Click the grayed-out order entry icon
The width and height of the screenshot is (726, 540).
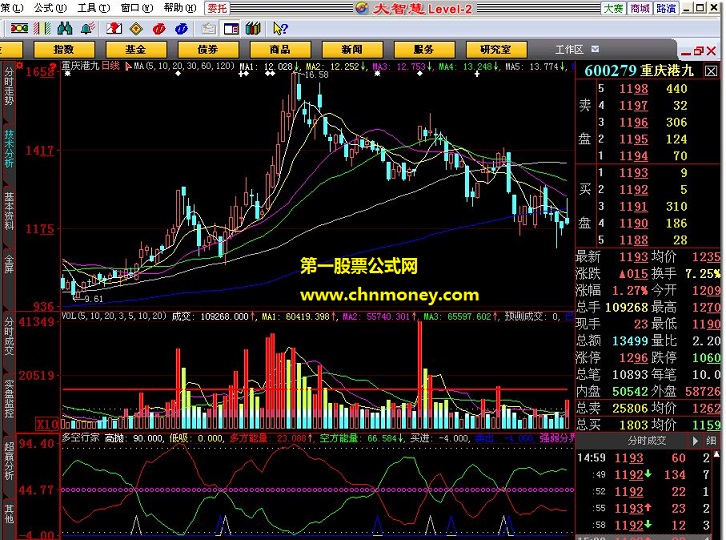coord(208,29)
